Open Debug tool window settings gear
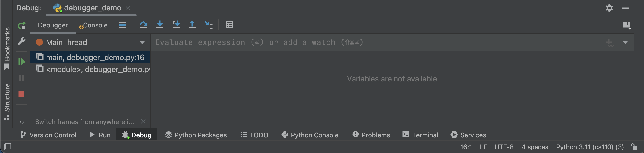This screenshot has height=153, width=644. point(609,8)
